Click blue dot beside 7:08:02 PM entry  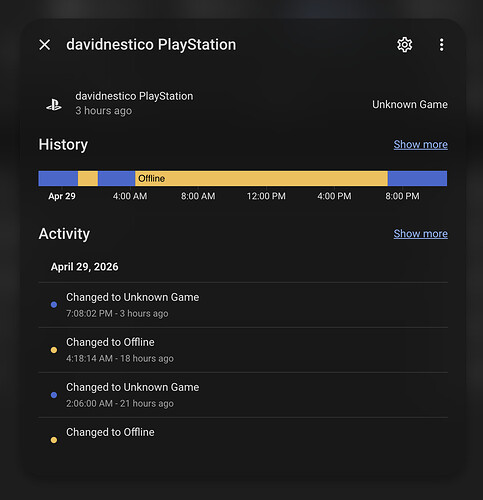tap(54, 305)
